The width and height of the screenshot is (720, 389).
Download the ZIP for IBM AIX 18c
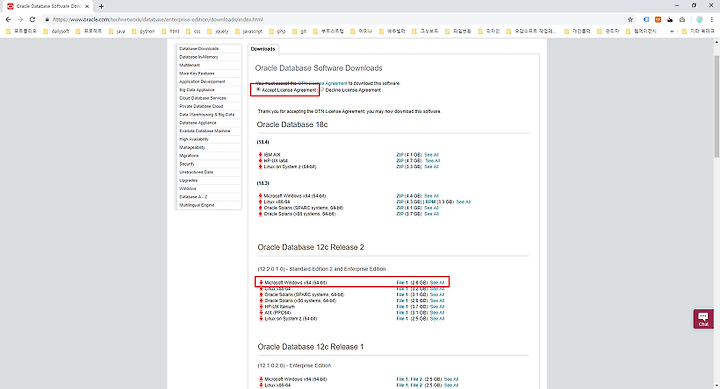coord(399,155)
